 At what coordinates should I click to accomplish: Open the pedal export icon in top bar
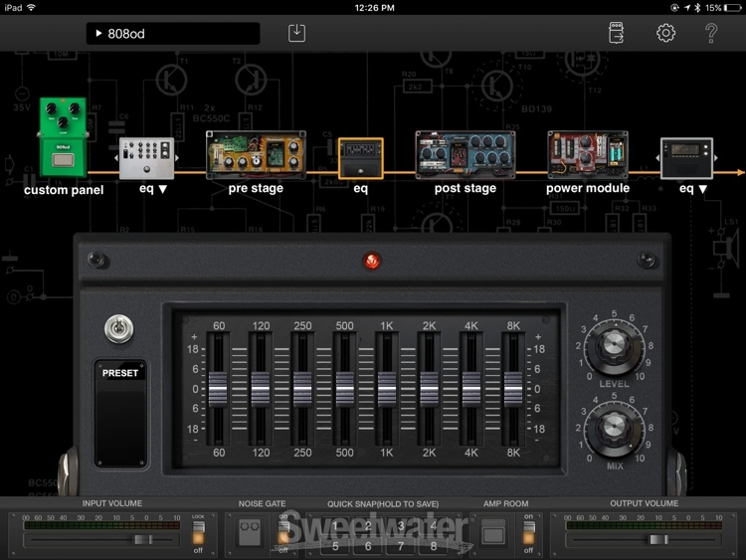pyautogui.click(x=616, y=33)
